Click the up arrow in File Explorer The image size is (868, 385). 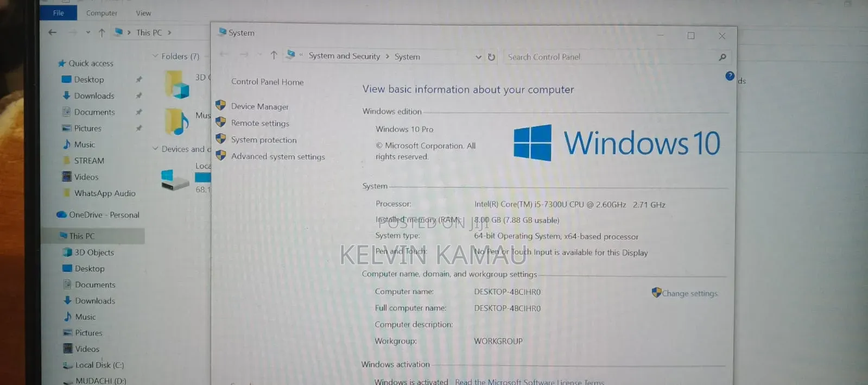pyautogui.click(x=102, y=33)
